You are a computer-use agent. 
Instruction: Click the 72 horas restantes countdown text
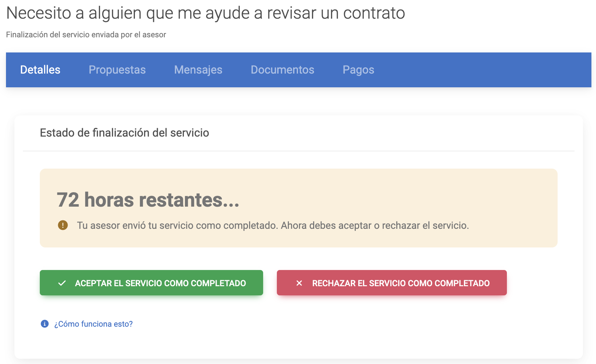pyautogui.click(x=148, y=200)
